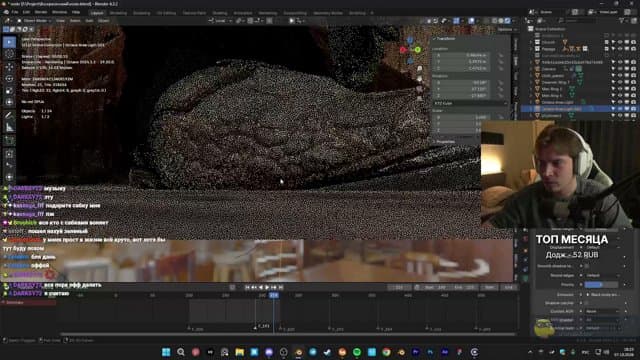Open the Options dropdown in viewport
Screen dimensions: 640x360
pos(507,29)
